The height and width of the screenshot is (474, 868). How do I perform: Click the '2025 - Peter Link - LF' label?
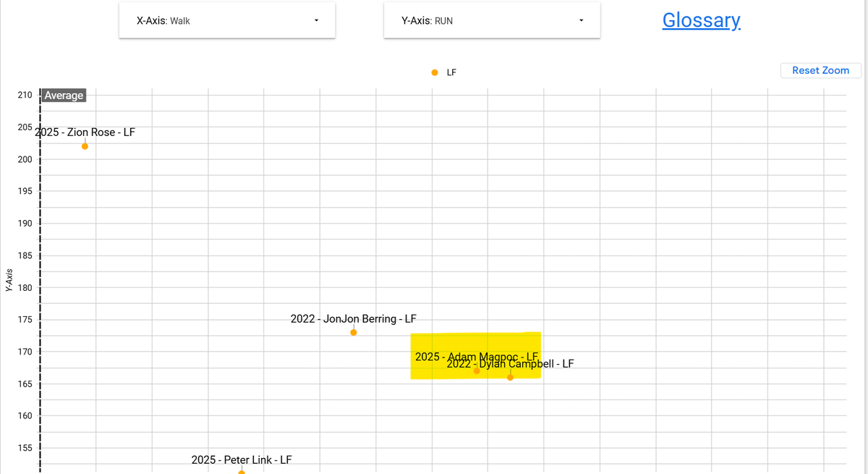click(x=242, y=460)
